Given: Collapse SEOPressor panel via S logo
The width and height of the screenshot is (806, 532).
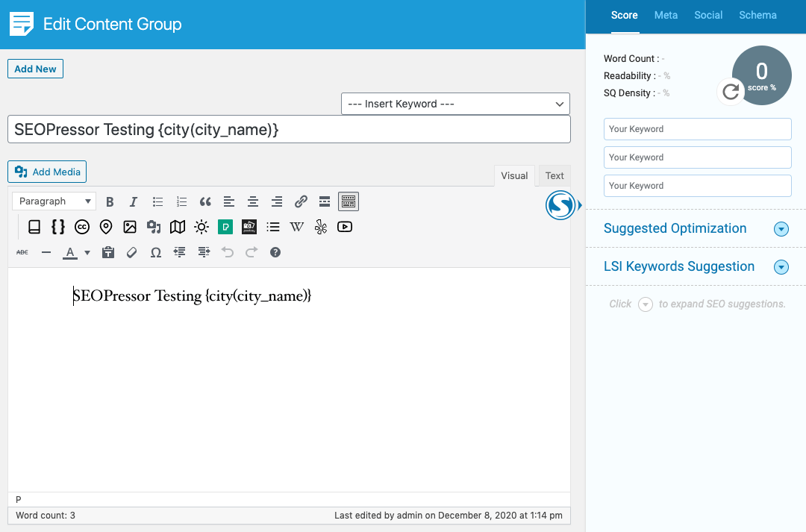Looking at the screenshot, I should point(560,205).
